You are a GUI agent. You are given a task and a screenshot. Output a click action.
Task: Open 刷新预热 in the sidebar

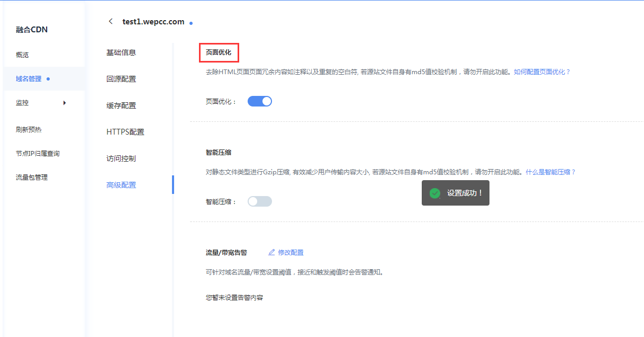pyautogui.click(x=29, y=130)
